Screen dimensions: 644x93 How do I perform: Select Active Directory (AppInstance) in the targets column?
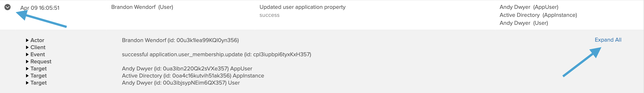[x=538, y=15]
